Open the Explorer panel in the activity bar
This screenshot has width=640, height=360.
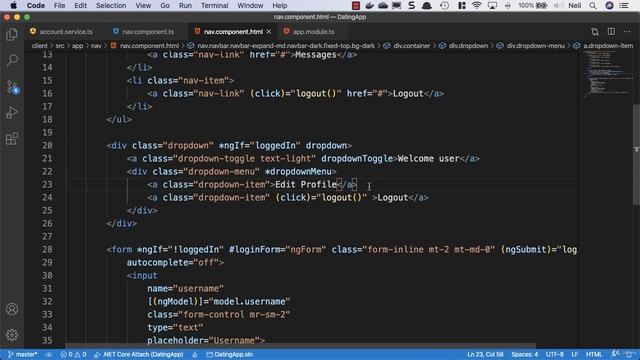pyautogui.click(x=12, y=35)
